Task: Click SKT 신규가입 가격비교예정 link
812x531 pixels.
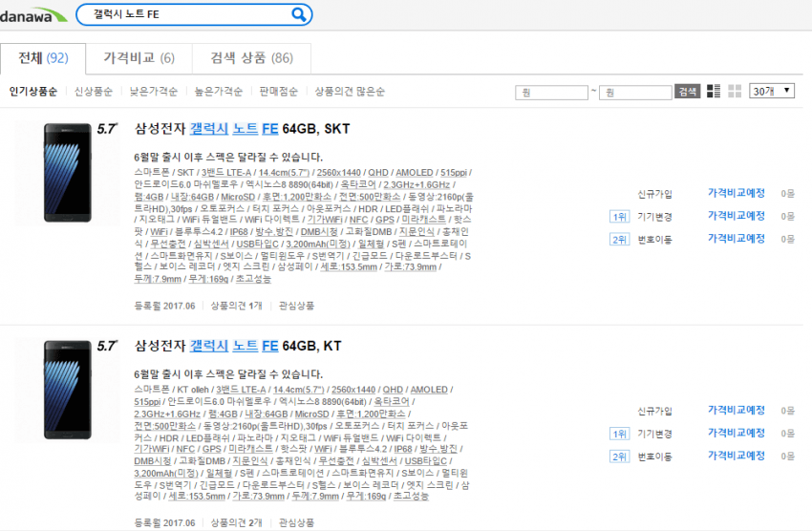Action: click(737, 193)
